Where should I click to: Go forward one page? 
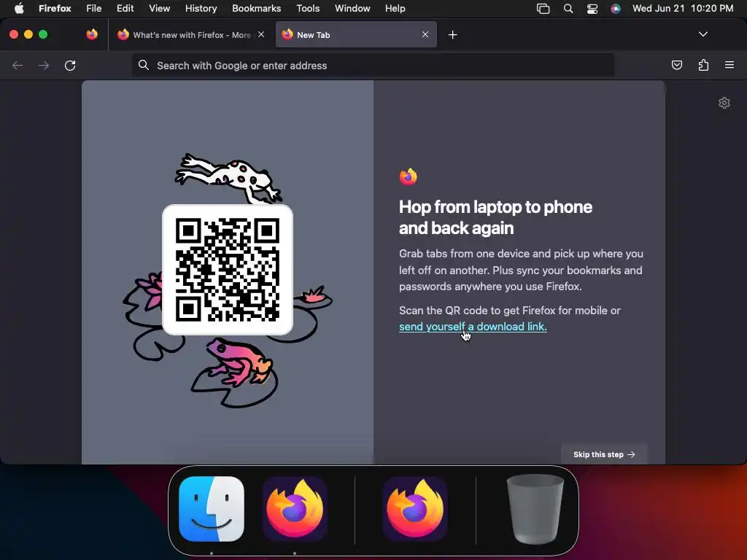click(44, 65)
